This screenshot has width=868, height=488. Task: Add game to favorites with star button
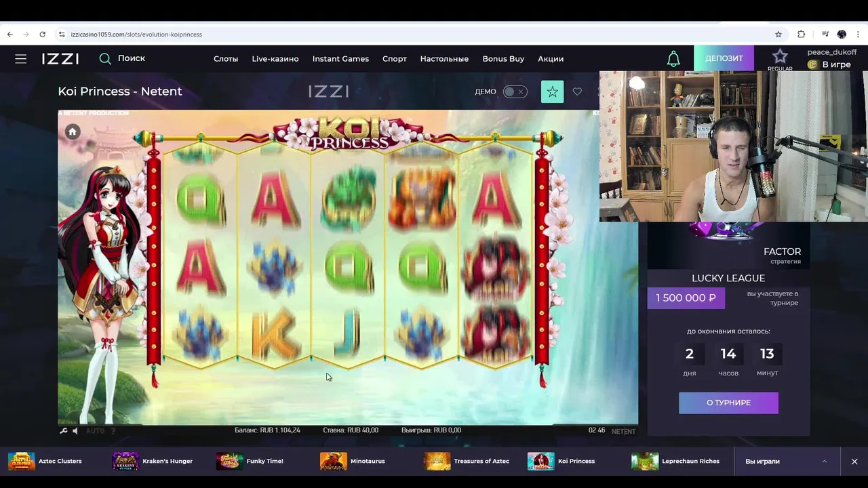click(x=552, y=91)
